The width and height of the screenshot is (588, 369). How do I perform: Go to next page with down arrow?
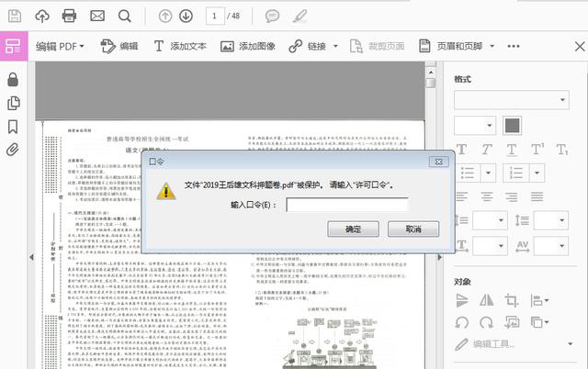pos(186,16)
